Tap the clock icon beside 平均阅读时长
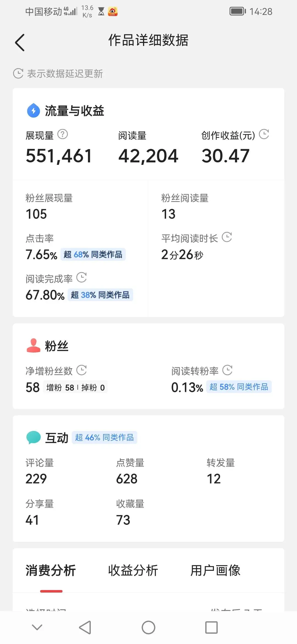The image size is (297, 644). click(227, 237)
